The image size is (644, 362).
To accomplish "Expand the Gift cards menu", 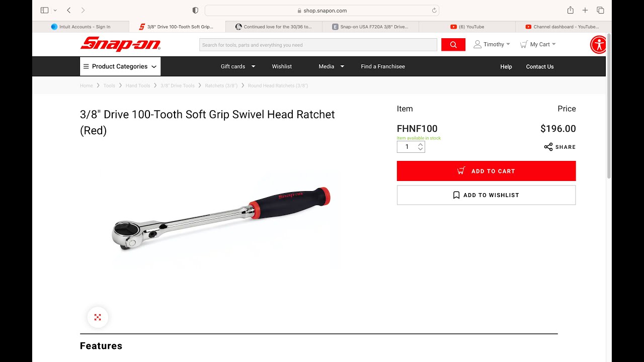I will coord(238,66).
